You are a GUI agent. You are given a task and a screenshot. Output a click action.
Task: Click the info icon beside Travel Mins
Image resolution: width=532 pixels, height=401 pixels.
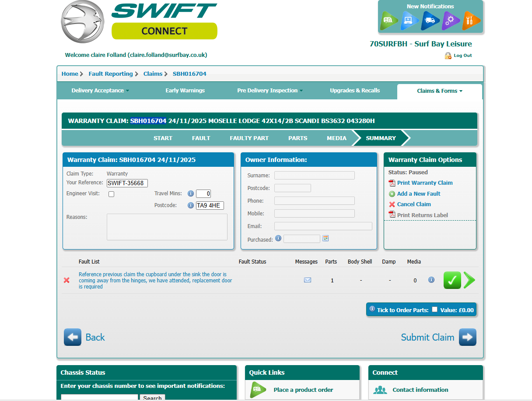[x=191, y=193]
